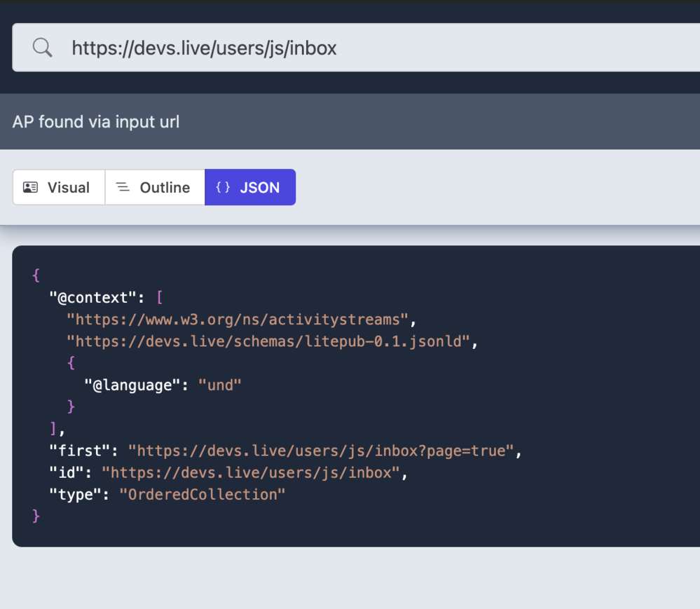
Task: Click the "type" key in JSON
Action: [75, 494]
